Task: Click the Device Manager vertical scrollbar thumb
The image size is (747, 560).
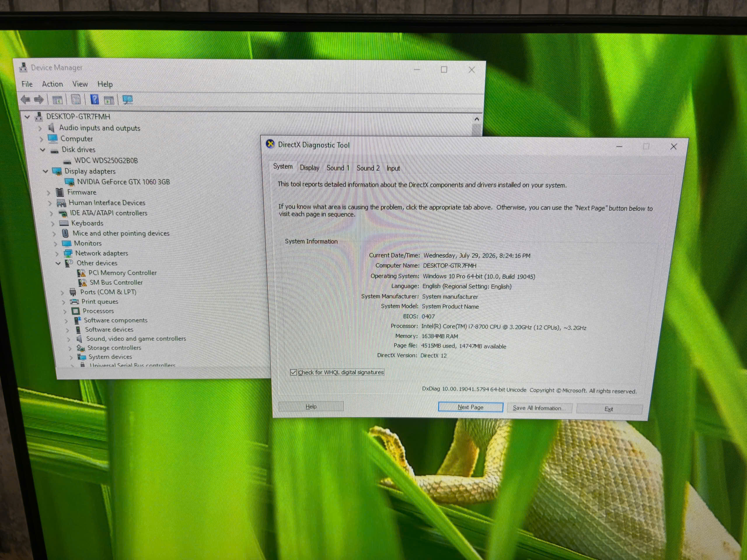Action: click(x=477, y=130)
